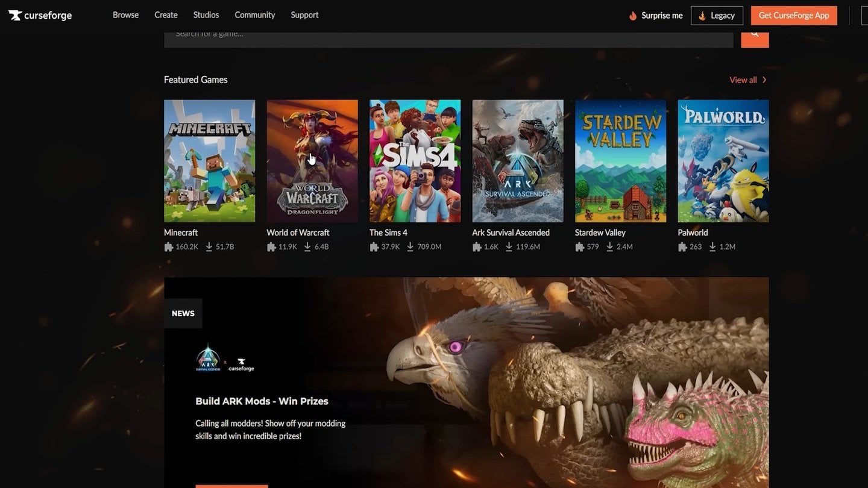Viewport: 868px width, 488px height.
Task: Open the Stardew Valley title link
Action: [600, 233]
